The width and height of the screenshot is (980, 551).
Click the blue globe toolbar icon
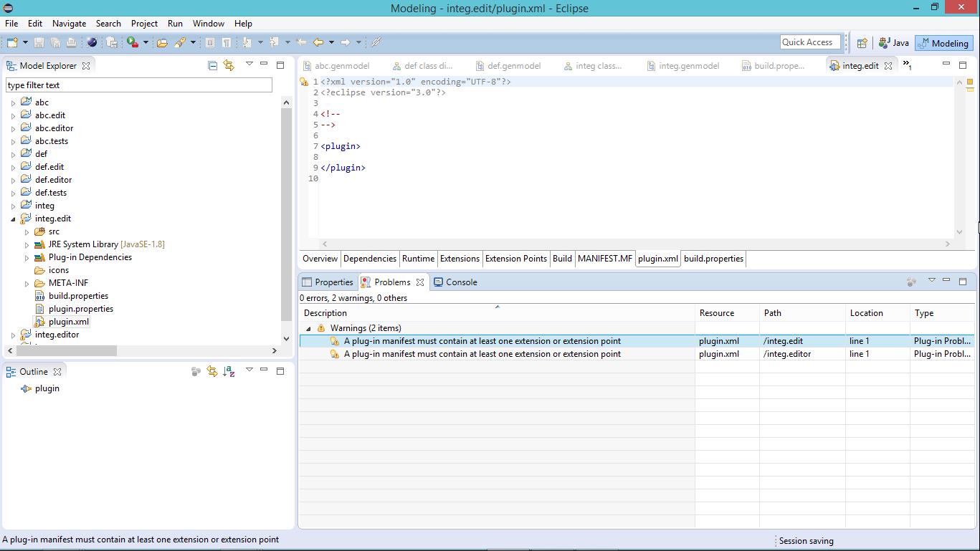(92, 43)
